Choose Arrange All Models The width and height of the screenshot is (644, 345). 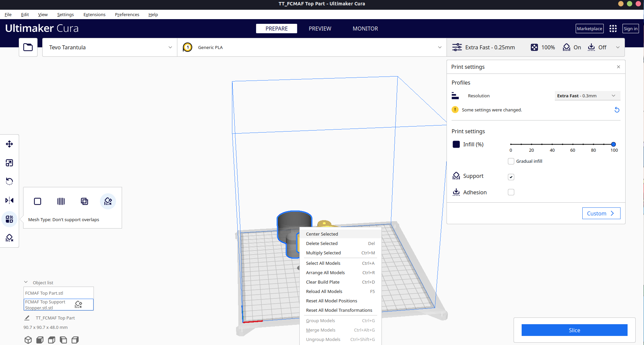pos(340,273)
